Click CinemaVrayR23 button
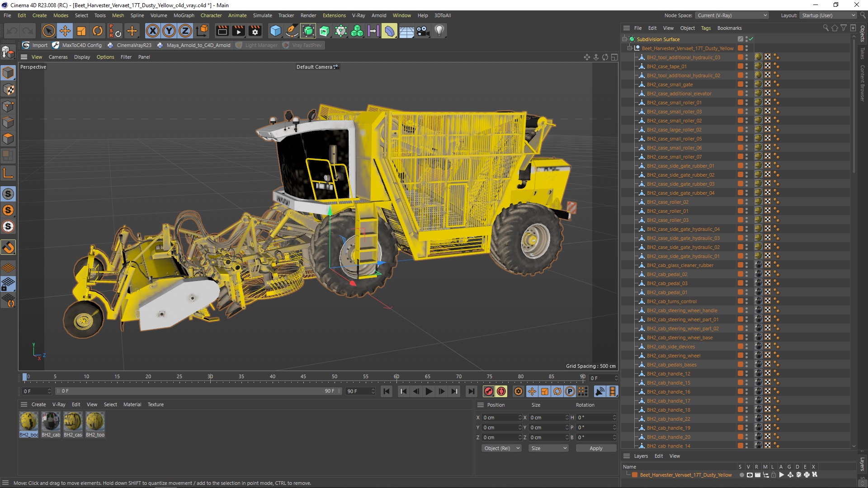The width and height of the screenshot is (868, 488). pyautogui.click(x=129, y=45)
